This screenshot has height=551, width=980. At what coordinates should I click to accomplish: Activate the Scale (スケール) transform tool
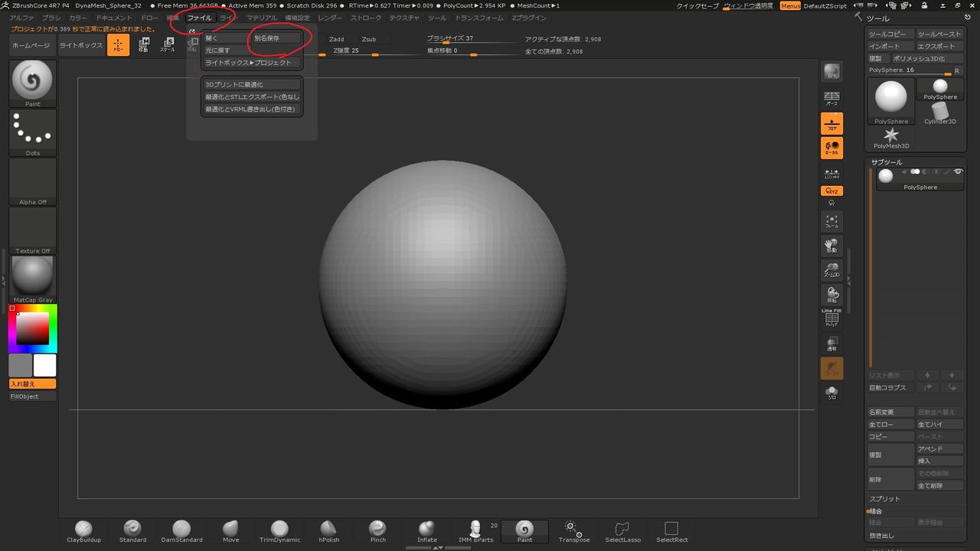[x=167, y=45]
